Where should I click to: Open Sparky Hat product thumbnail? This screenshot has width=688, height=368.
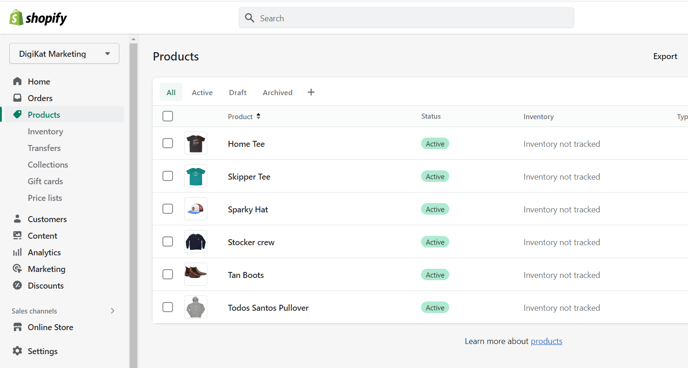tap(196, 209)
